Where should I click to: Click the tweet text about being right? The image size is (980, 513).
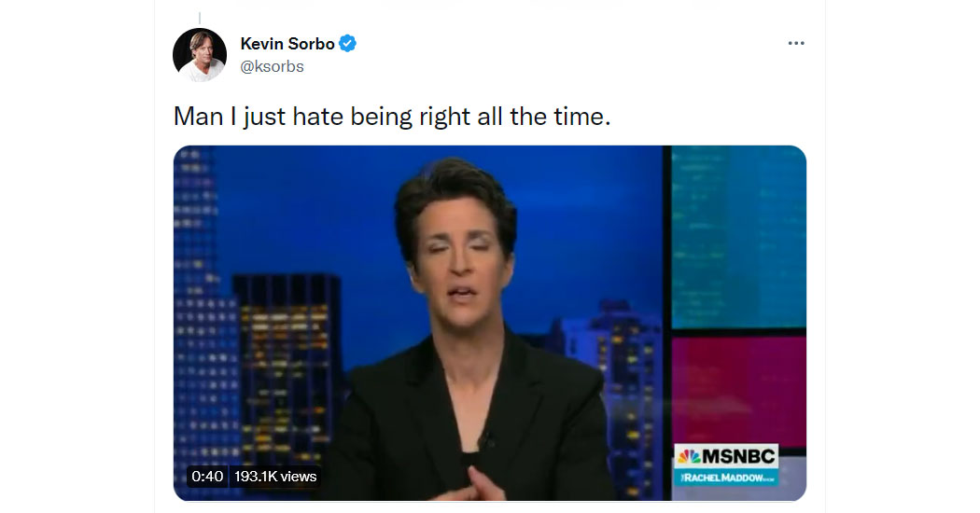(392, 117)
